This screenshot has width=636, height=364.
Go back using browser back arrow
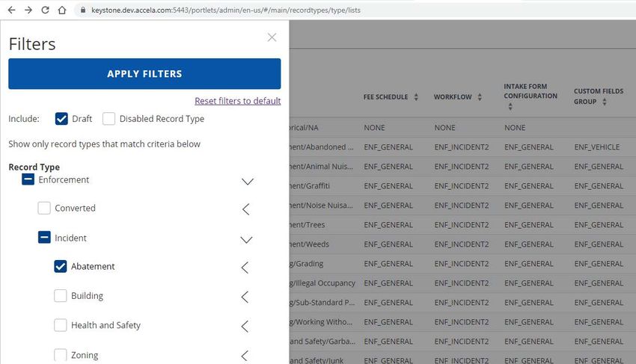11,10
